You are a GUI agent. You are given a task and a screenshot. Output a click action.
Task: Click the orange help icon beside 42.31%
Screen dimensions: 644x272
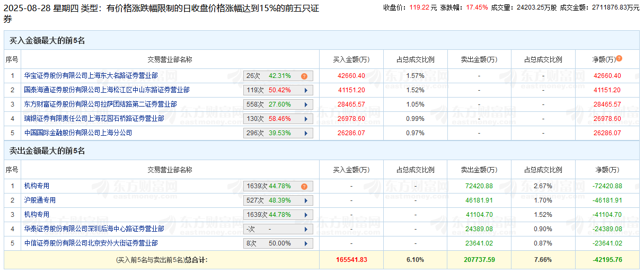pos(304,76)
